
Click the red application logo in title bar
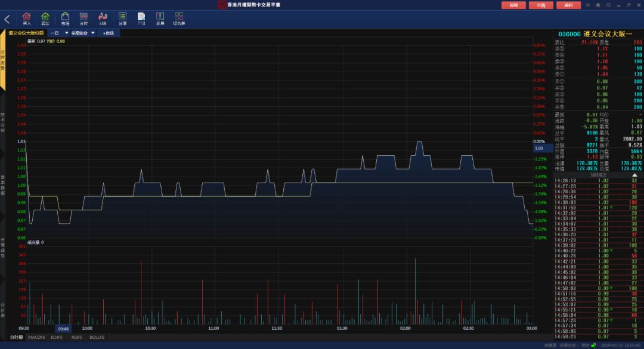[222, 5]
